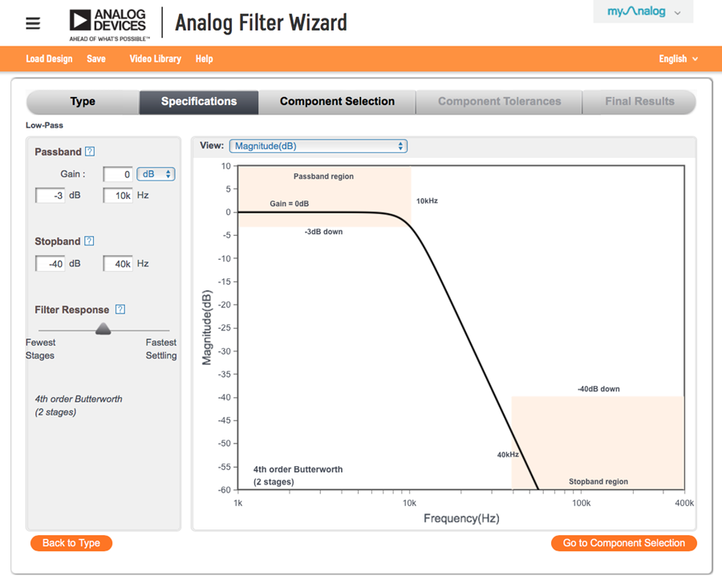Switch to the Component Selection tab
The image size is (722, 588).
click(337, 102)
